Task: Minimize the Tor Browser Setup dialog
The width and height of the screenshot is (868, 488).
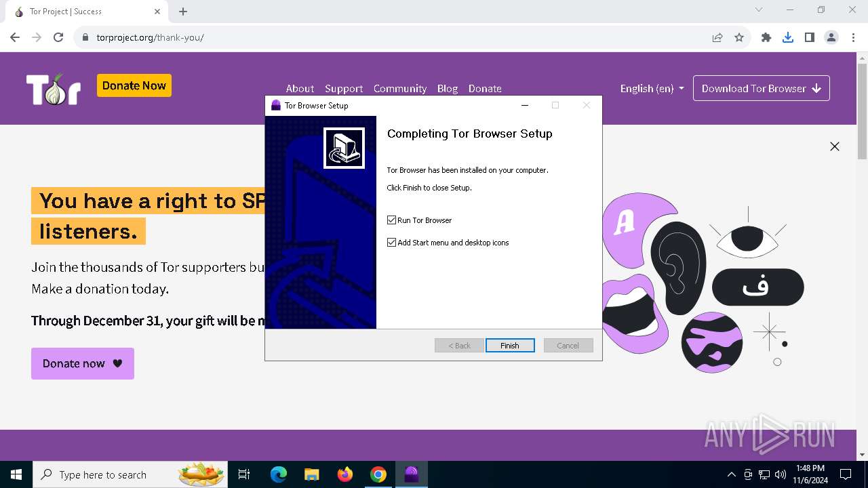Action: tap(524, 105)
